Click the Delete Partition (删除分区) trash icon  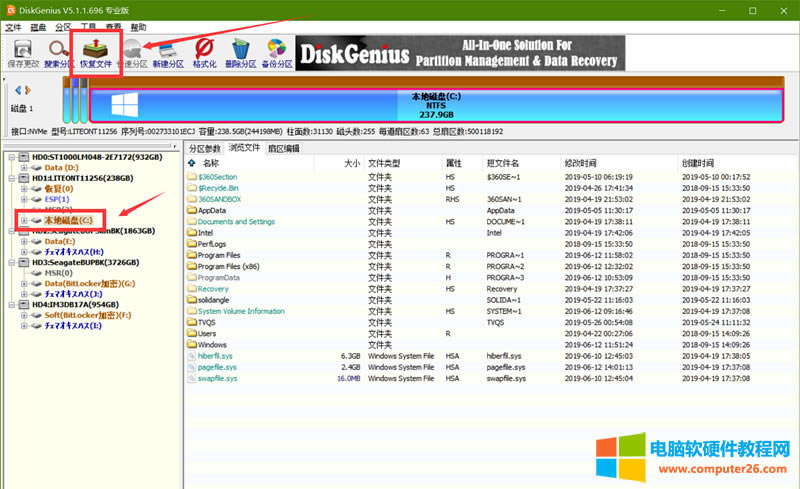(x=241, y=48)
